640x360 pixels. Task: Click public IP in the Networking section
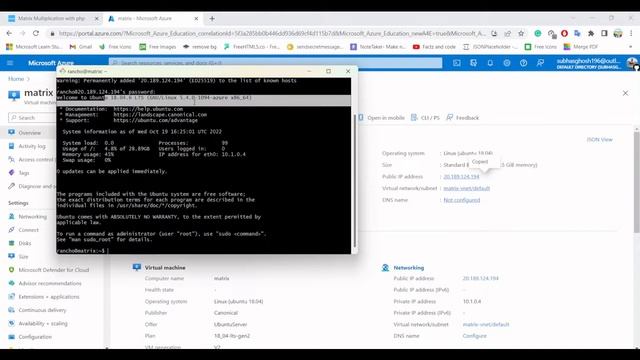pos(480,278)
